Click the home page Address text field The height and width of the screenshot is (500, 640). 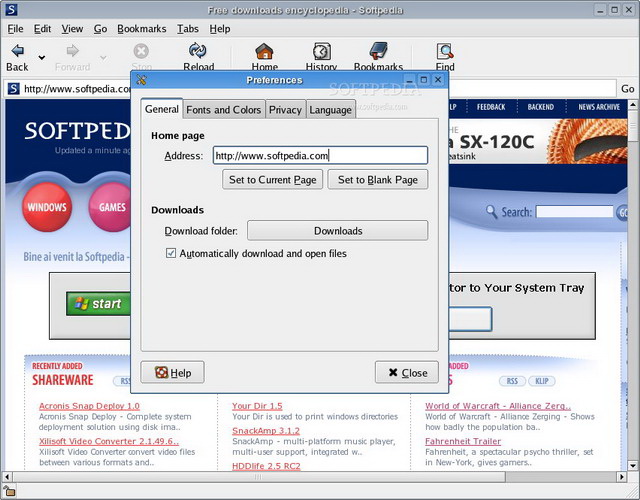click(320, 156)
